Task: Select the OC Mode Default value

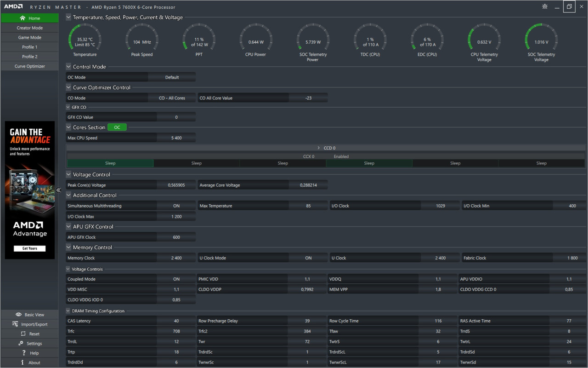Action: pos(172,77)
